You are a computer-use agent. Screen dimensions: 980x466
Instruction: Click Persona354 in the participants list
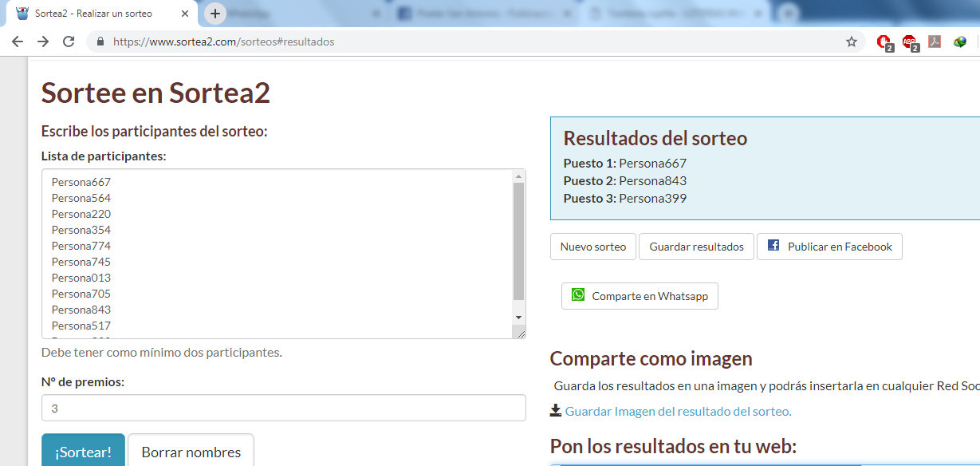point(81,230)
